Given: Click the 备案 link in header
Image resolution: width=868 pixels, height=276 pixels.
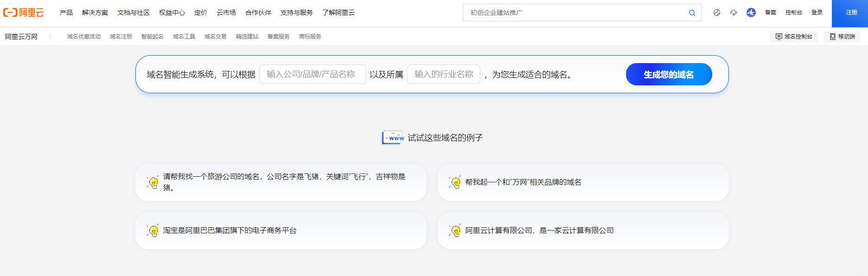Looking at the screenshot, I should pyautogui.click(x=771, y=13).
